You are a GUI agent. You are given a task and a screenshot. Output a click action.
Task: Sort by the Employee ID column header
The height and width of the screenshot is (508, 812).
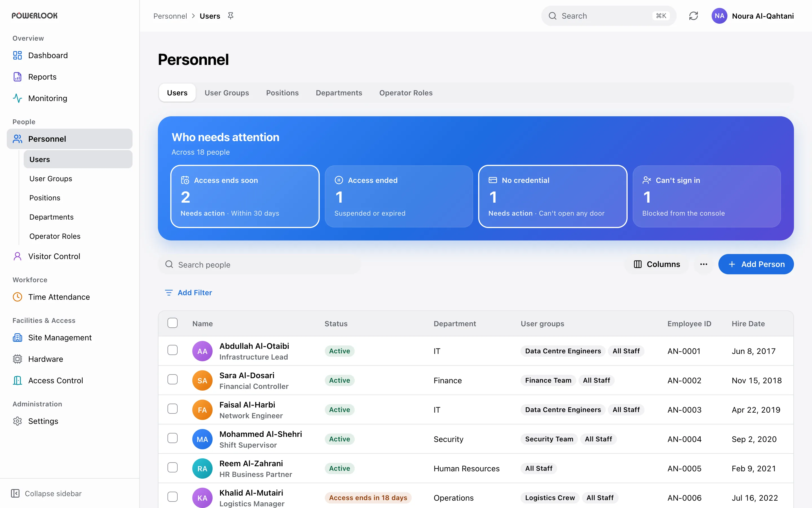[x=689, y=323]
